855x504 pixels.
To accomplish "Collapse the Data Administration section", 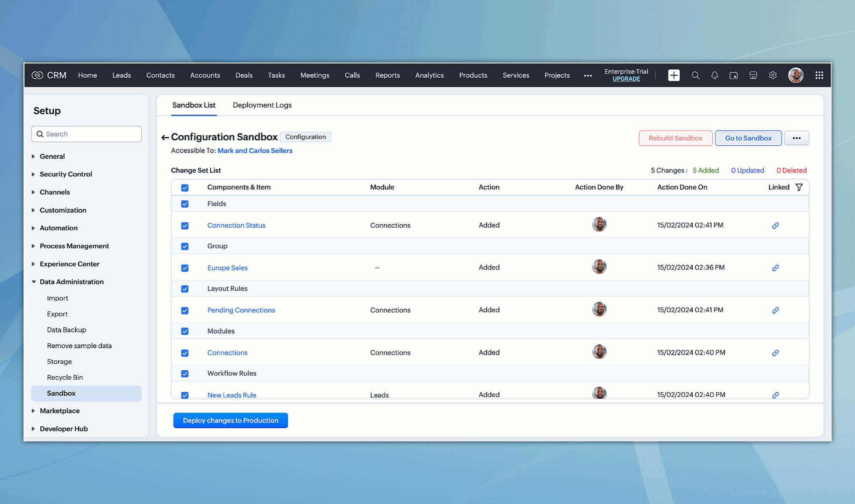I will [x=71, y=282].
